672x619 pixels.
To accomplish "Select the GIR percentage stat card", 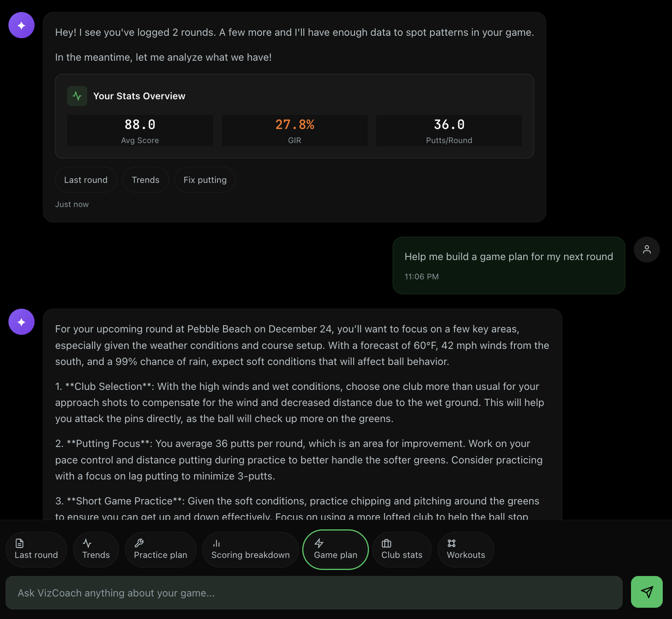I will pyautogui.click(x=294, y=130).
